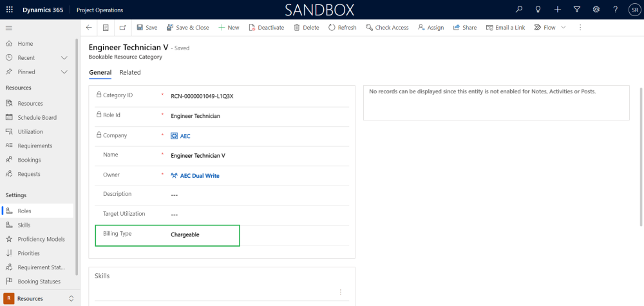This screenshot has height=306, width=644.
Task: Open Utilization in the sidebar
Action: [x=30, y=132]
